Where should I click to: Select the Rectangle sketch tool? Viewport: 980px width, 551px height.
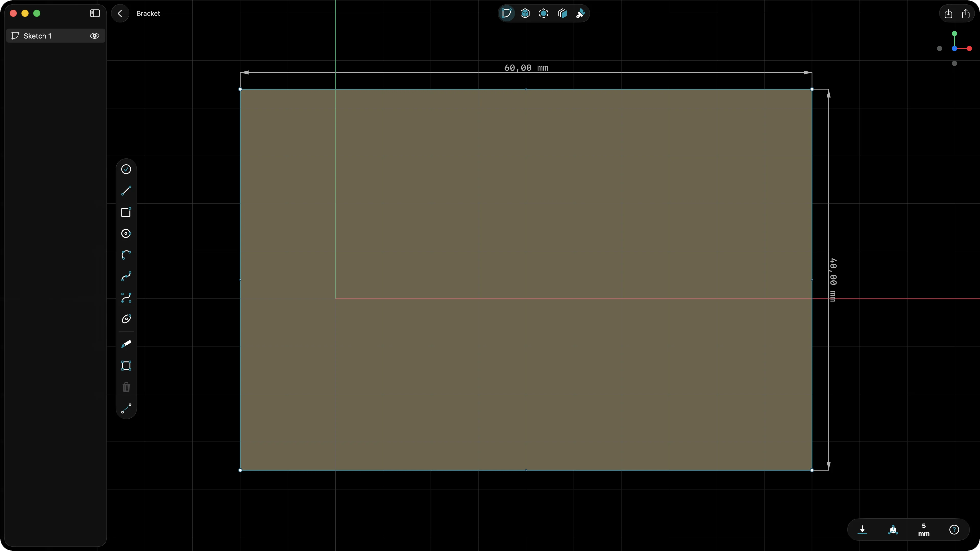tap(126, 212)
